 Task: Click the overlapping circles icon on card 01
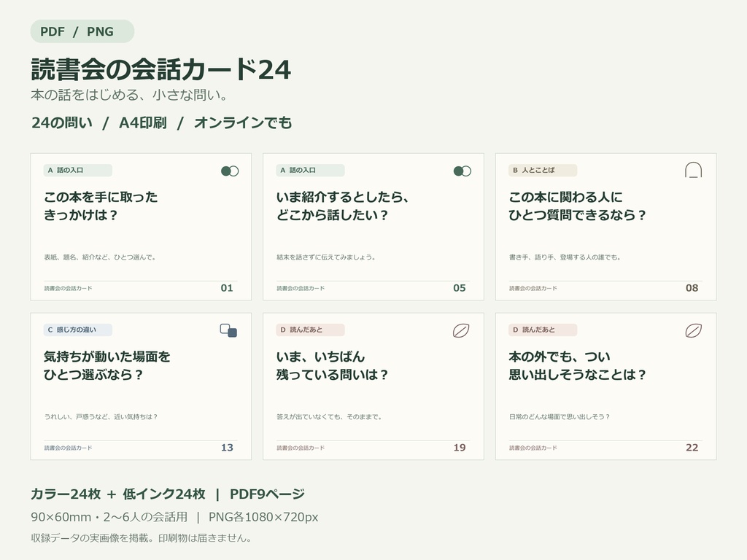pos(230,171)
